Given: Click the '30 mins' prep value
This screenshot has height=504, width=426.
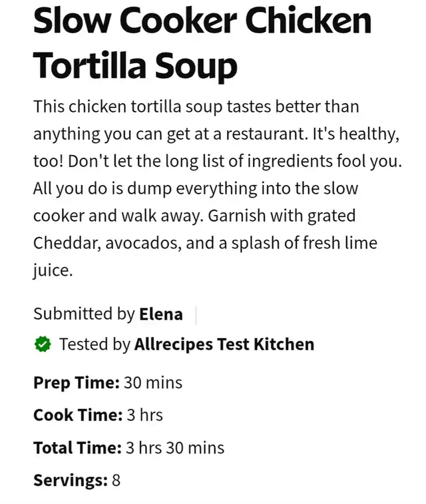Looking at the screenshot, I should 153,383.
